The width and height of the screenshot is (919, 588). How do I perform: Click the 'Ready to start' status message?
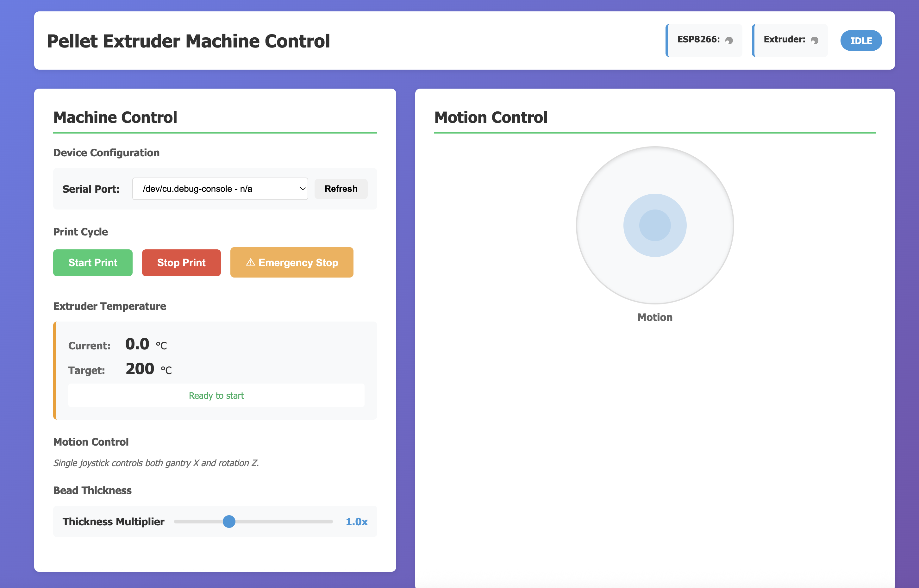tap(216, 396)
